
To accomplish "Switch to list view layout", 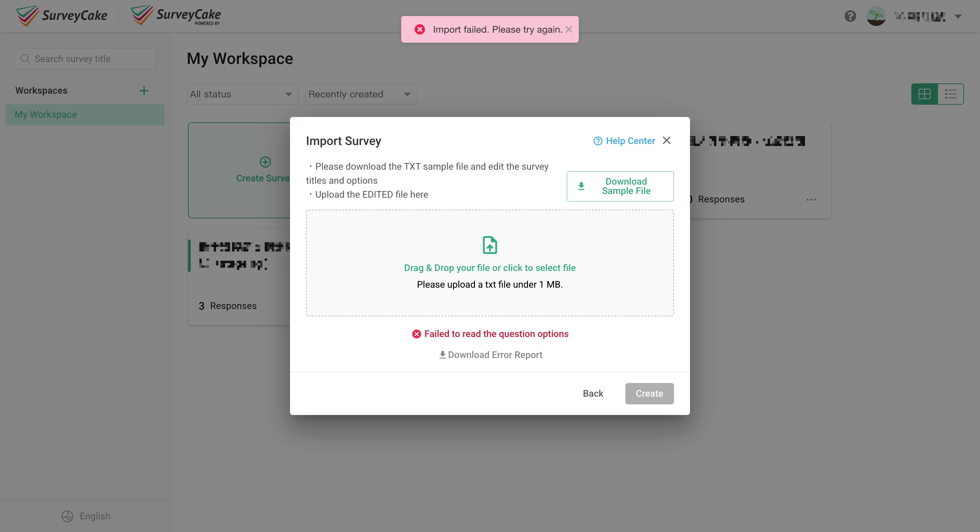I will [x=951, y=94].
